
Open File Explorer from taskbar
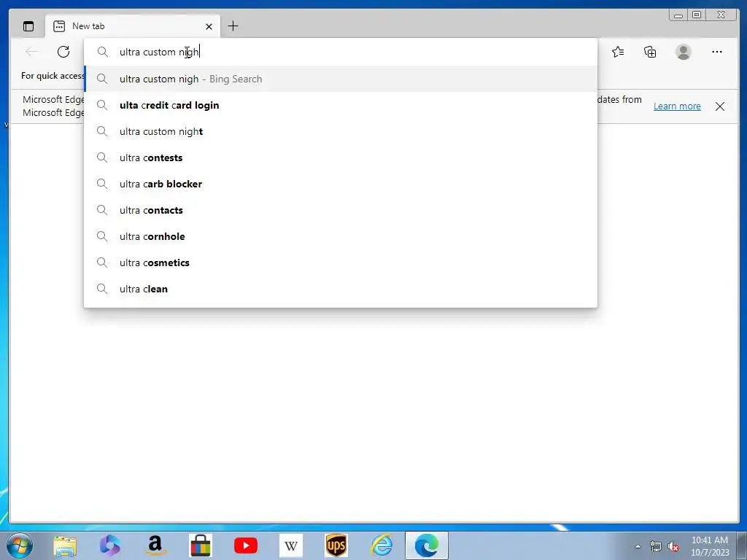click(65, 545)
